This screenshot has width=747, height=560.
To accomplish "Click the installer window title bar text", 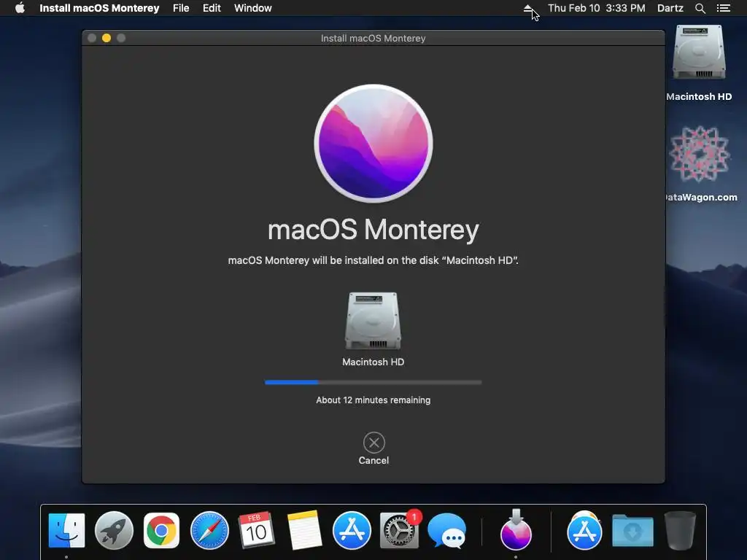I will click(x=373, y=38).
